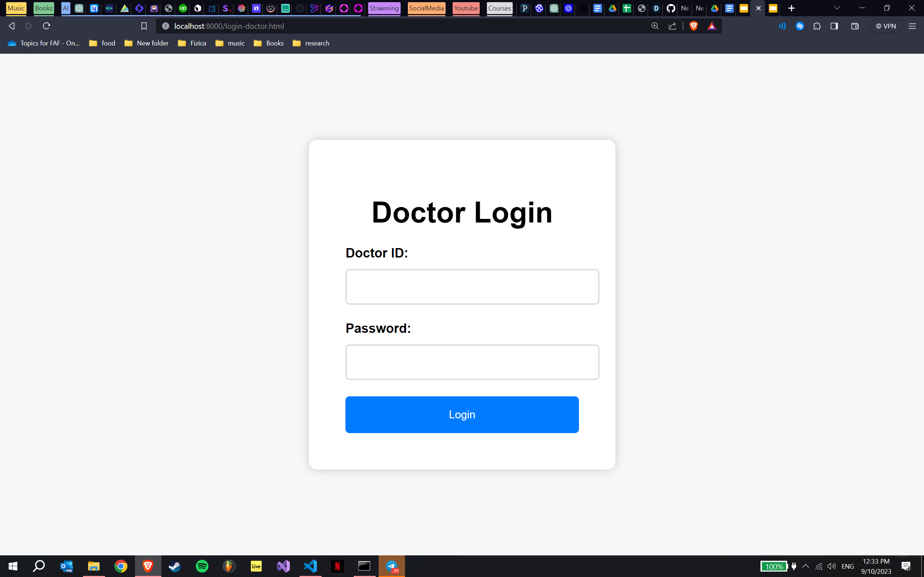Toggle the Brave VPN button
The width and height of the screenshot is (924, 577).
(886, 26)
